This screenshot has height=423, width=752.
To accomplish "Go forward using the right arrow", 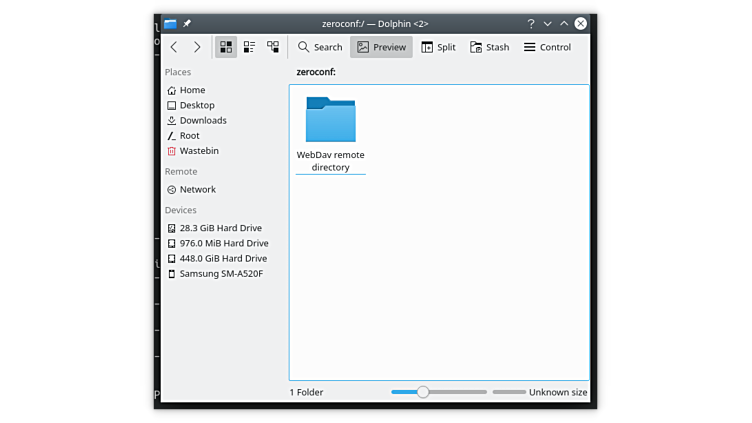I will (x=197, y=47).
